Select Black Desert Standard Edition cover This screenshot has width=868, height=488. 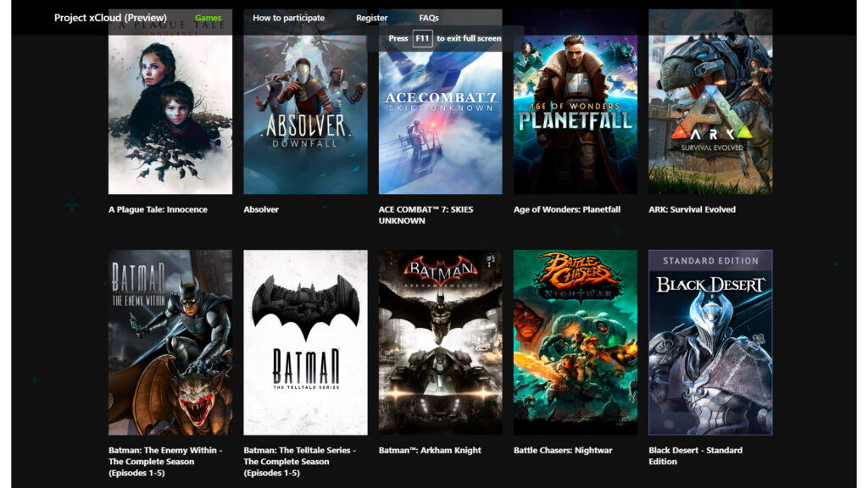pyautogui.click(x=710, y=342)
